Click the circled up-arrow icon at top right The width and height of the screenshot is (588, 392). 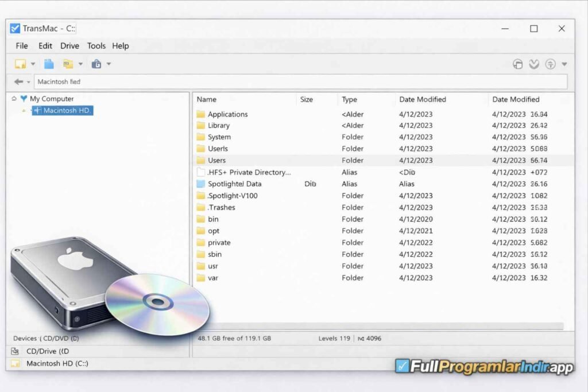tap(551, 64)
